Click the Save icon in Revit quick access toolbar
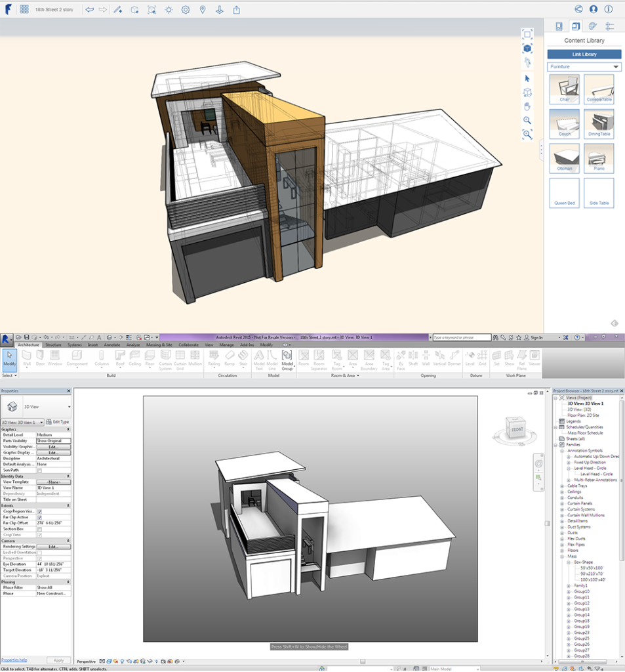The width and height of the screenshot is (625, 672). click(x=26, y=337)
